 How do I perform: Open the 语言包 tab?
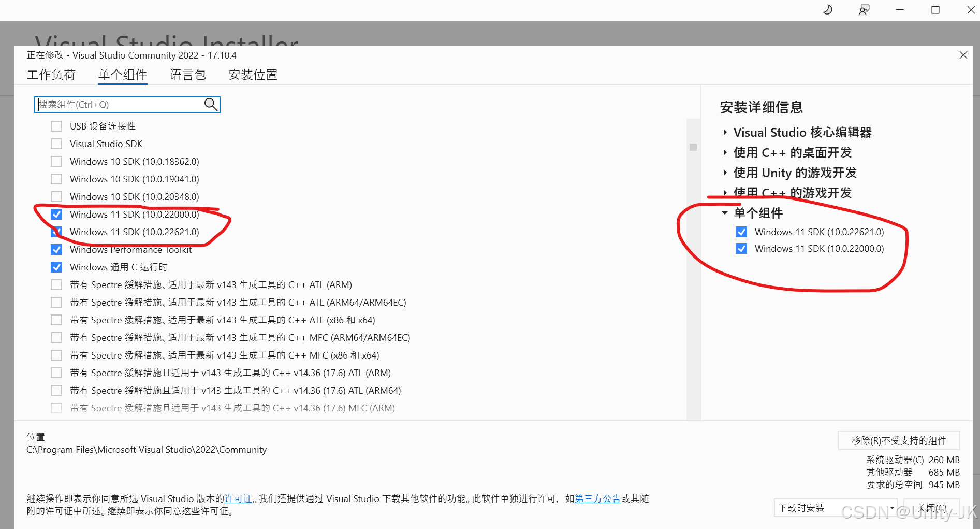188,75
